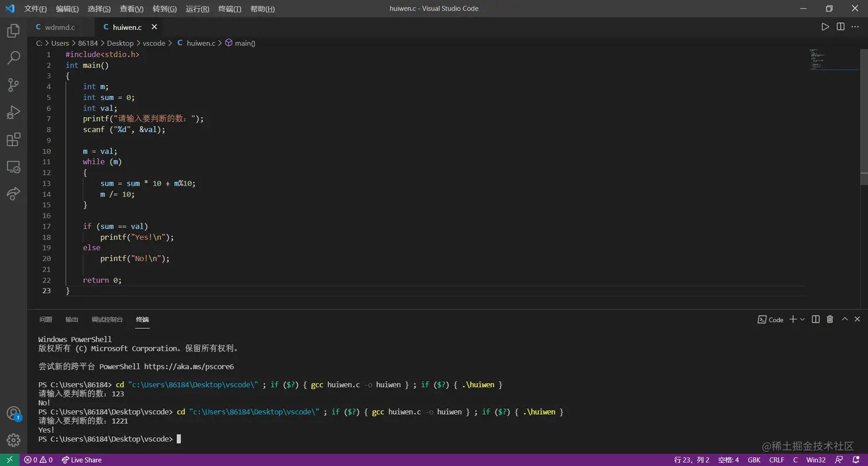
Task: Open the 终端(T) menu
Action: coord(230,9)
